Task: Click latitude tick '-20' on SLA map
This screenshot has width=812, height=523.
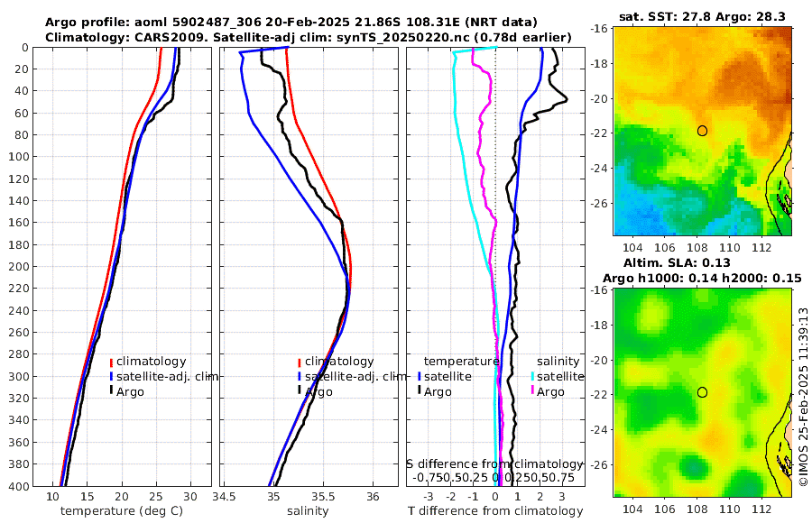Action: point(600,361)
